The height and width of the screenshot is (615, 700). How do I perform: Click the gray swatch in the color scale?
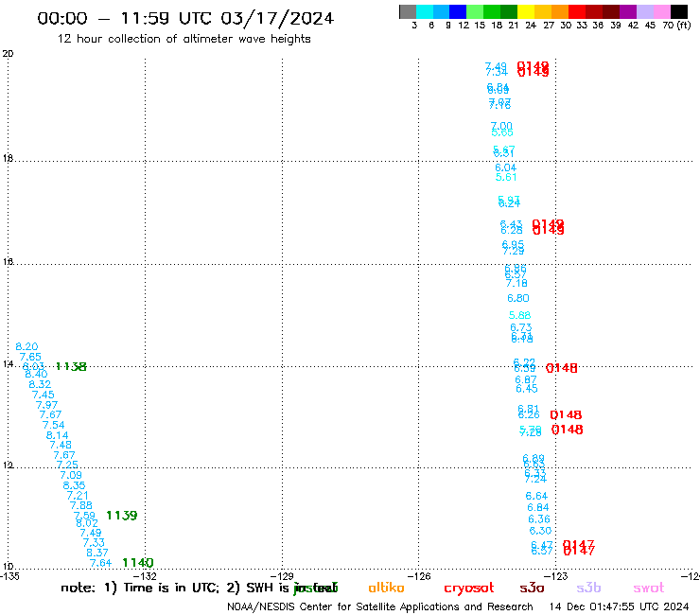pyautogui.click(x=408, y=11)
